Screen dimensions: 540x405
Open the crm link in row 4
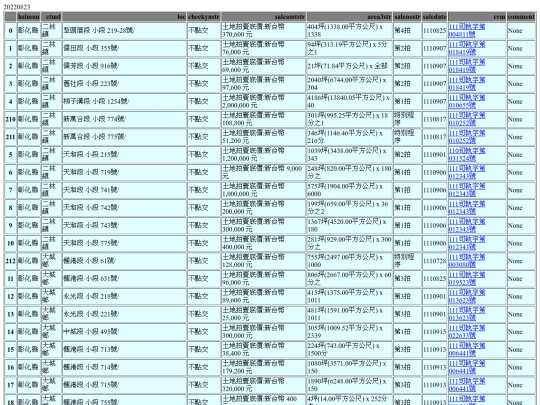coord(467,102)
